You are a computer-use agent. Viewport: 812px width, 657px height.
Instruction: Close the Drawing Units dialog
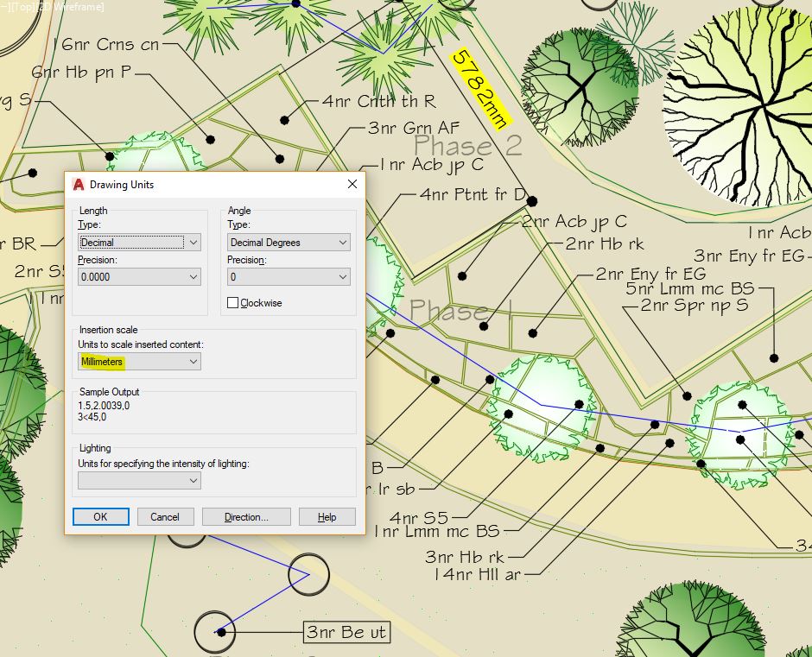pos(352,185)
